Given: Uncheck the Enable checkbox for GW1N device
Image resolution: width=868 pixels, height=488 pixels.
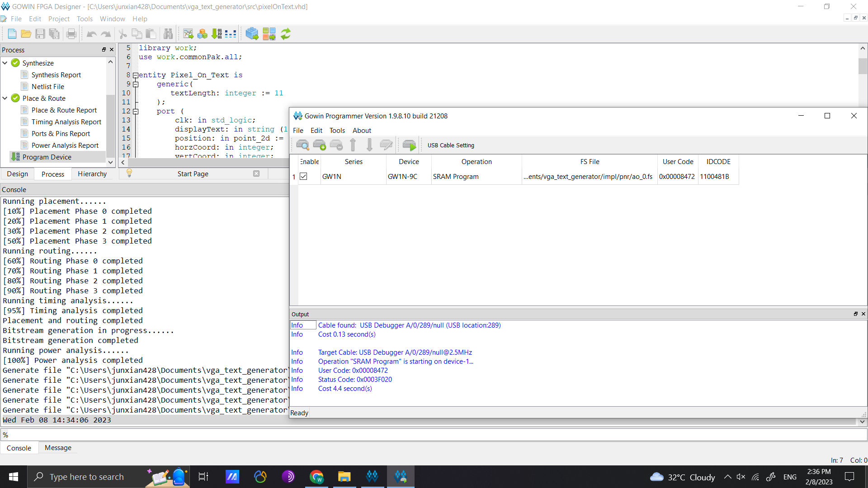Looking at the screenshot, I should 304,177.
